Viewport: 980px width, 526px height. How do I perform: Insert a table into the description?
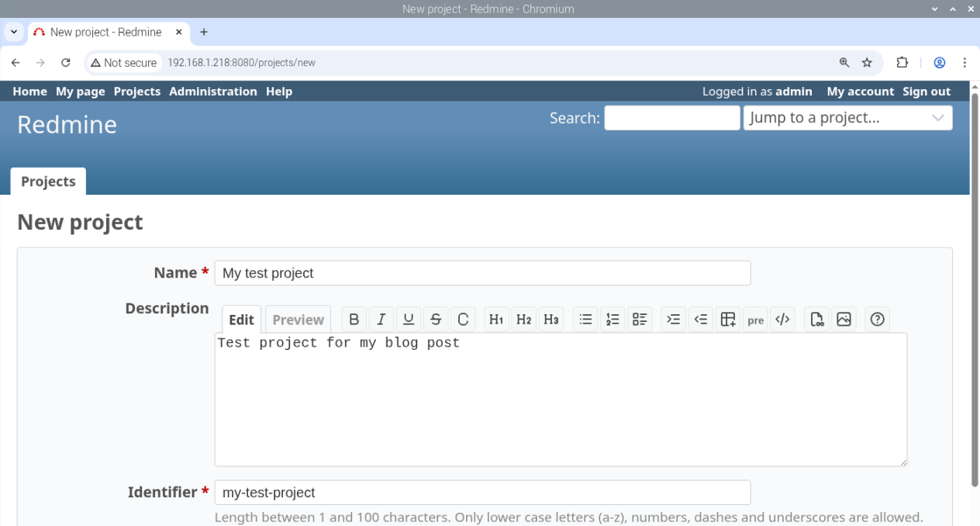[x=727, y=319]
